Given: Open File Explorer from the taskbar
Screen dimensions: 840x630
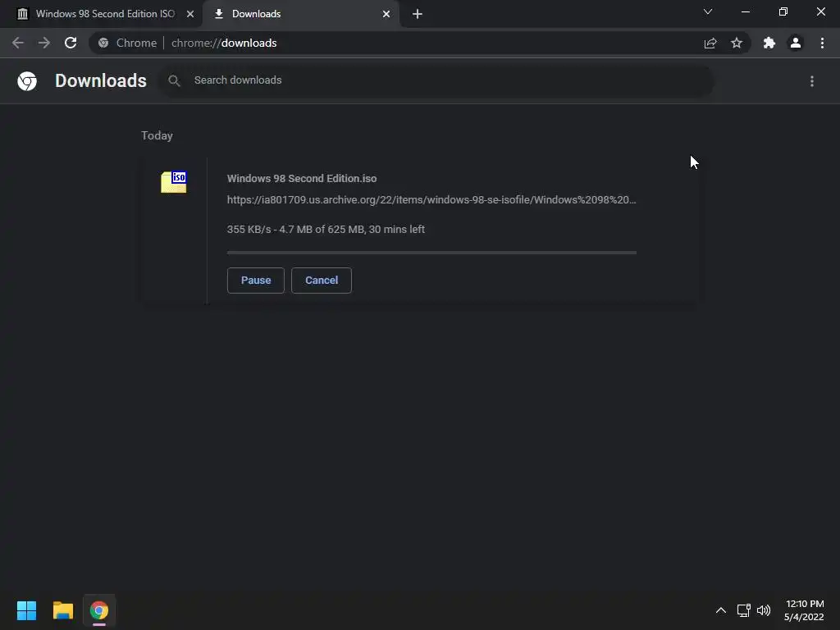Looking at the screenshot, I should point(62,610).
